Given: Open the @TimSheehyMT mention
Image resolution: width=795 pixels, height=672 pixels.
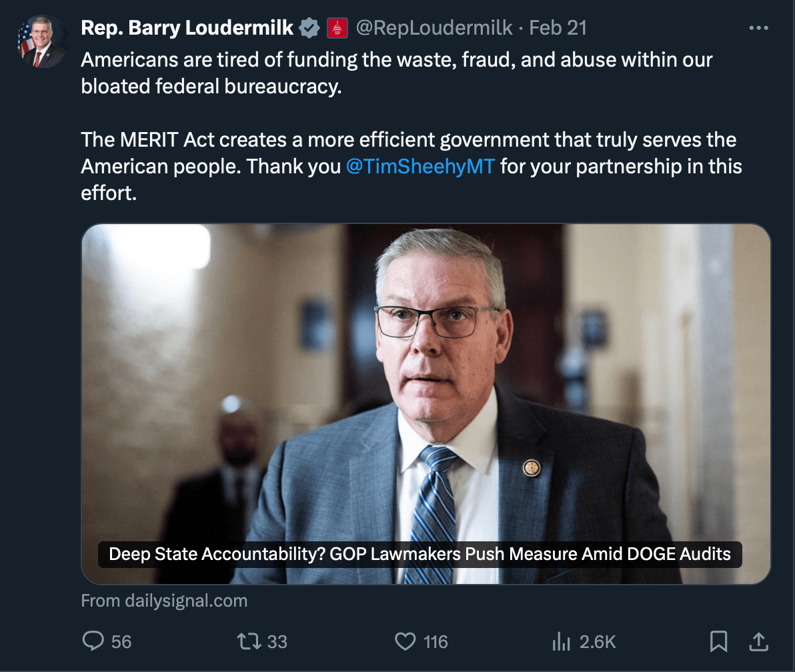Looking at the screenshot, I should point(420,166).
